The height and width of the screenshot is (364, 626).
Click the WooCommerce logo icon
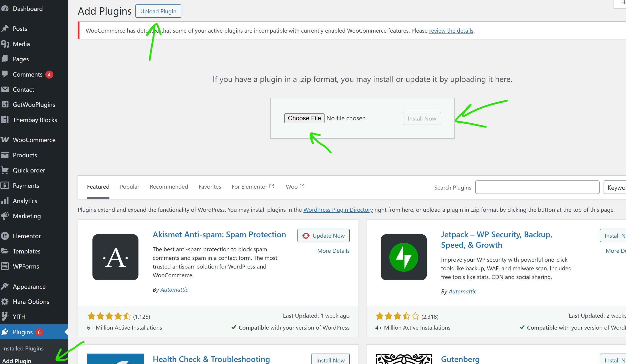(x=5, y=140)
